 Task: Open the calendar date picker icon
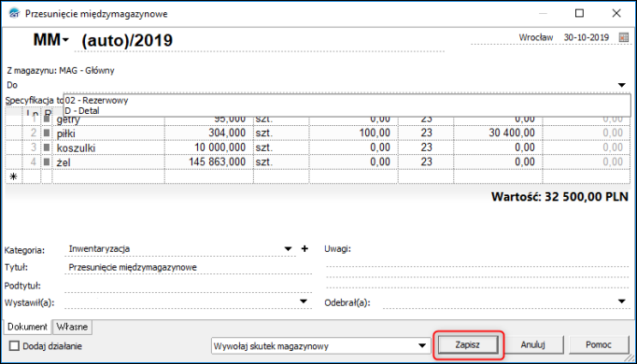[x=624, y=37]
